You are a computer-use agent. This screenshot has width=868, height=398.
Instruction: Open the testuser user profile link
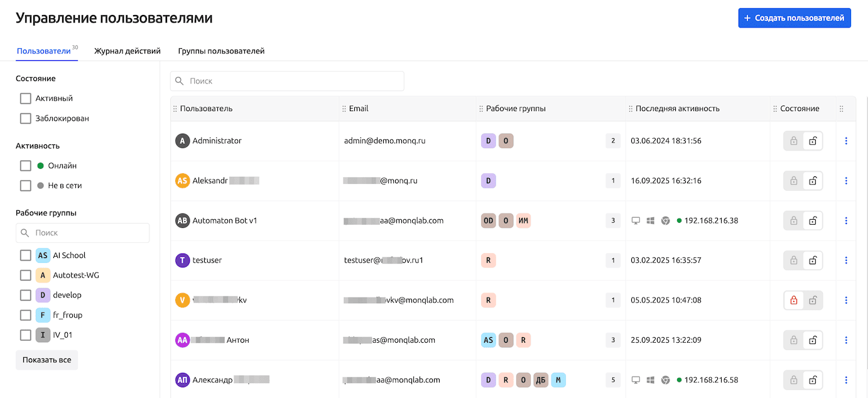207,261
